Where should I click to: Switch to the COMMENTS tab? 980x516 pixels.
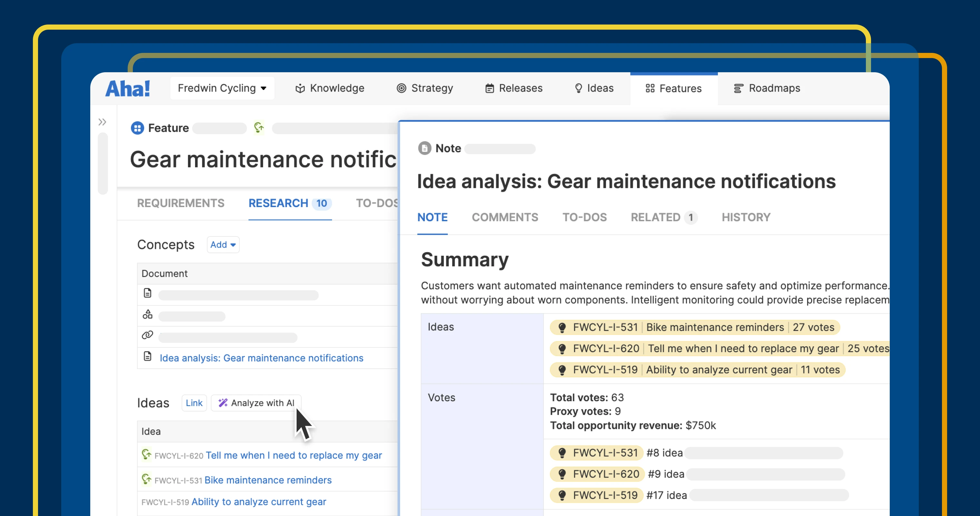(x=505, y=217)
